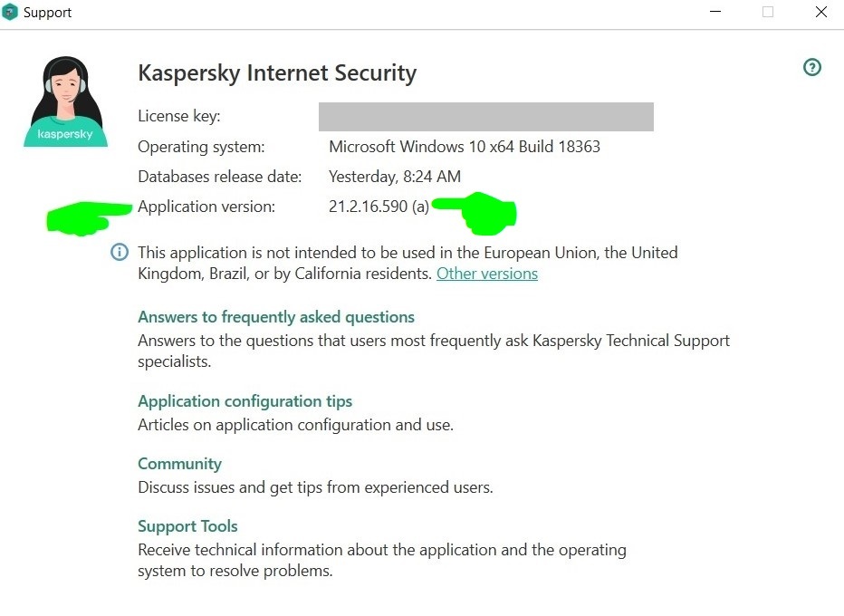Click the Kaspersky Internet Security heading
Viewport: 844px width, 616px height.
point(277,73)
